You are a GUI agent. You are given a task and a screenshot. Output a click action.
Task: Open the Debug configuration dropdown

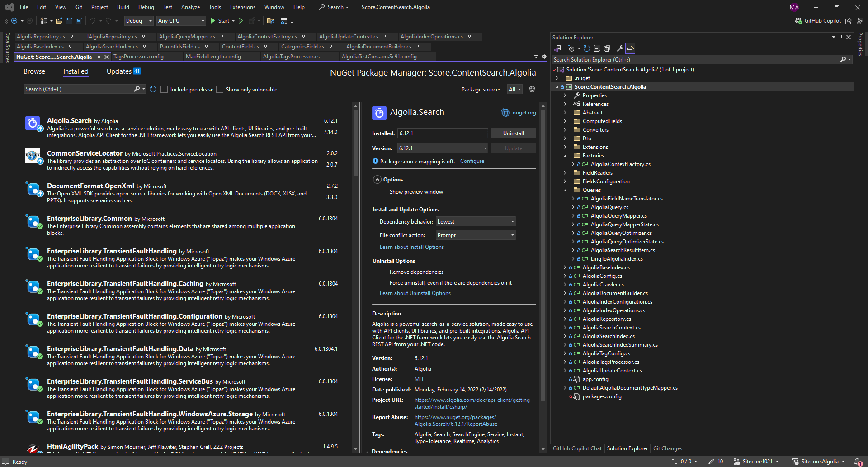(138, 21)
